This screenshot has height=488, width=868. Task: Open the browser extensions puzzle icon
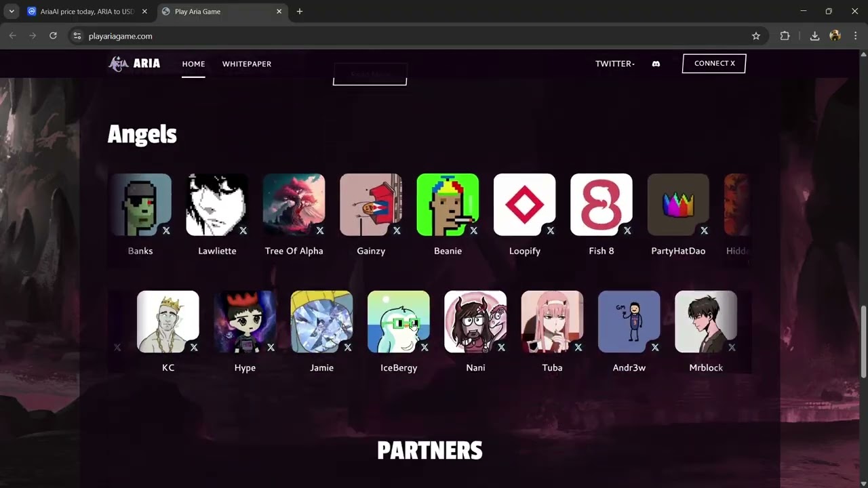coord(785,36)
